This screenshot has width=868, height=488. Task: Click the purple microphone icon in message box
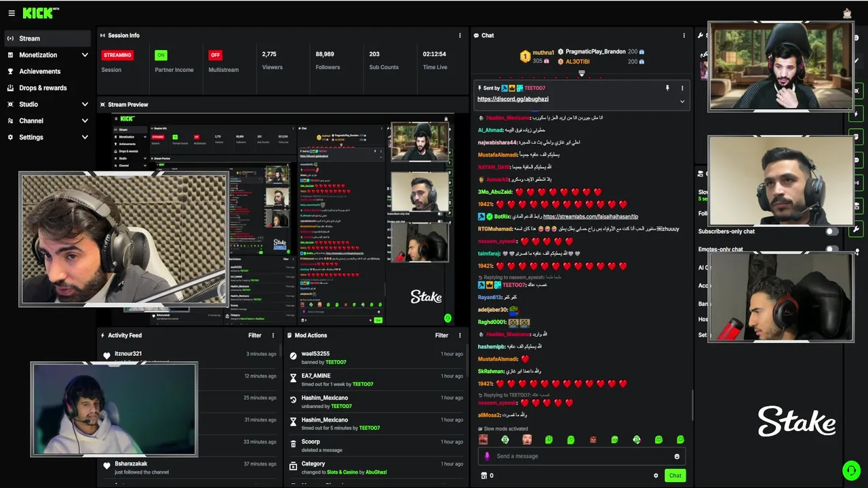coord(486,456)
